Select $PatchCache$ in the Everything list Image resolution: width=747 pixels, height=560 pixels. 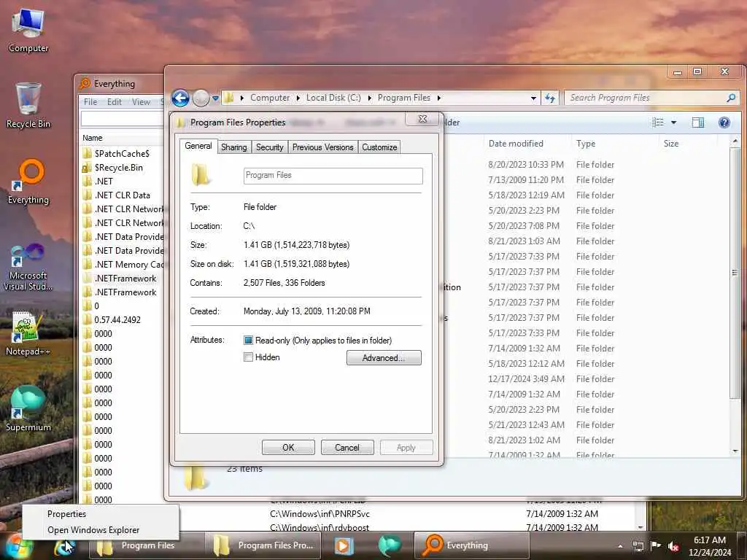pos(122,154)
